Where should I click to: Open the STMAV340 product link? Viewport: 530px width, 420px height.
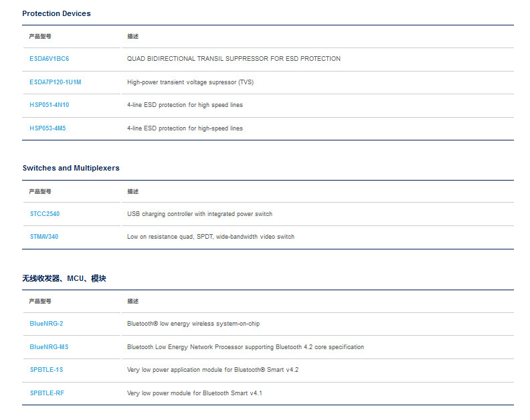44,237
